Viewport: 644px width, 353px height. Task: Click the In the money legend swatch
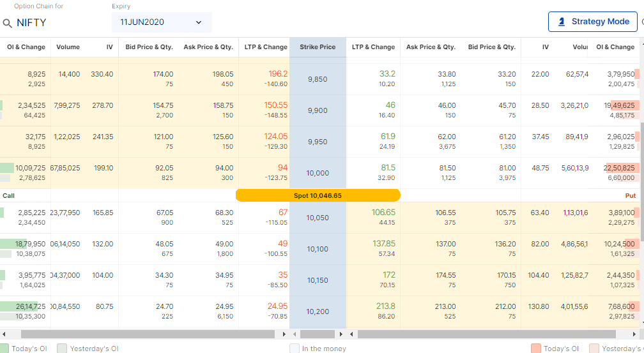294,349
